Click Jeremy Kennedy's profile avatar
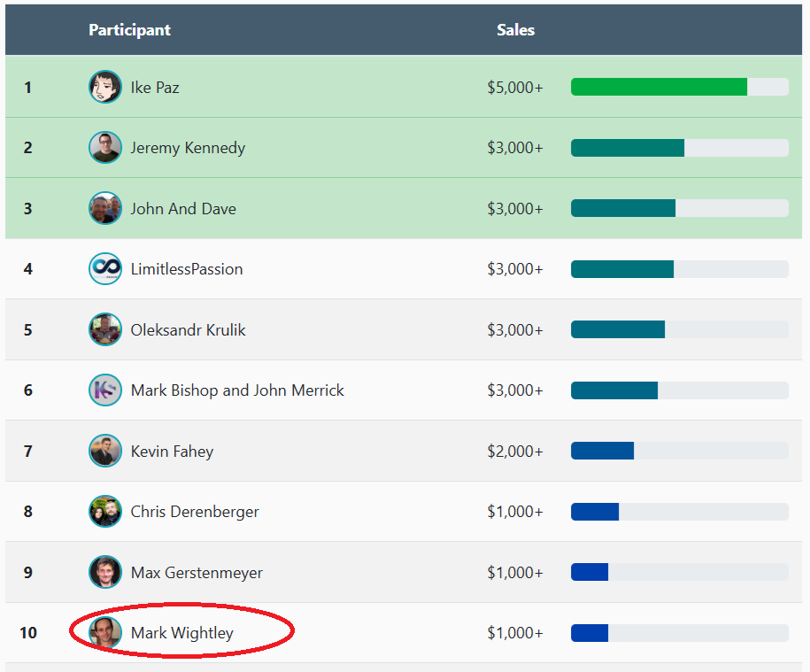Screen dimensions: 810x672 [x=105, y=147]
